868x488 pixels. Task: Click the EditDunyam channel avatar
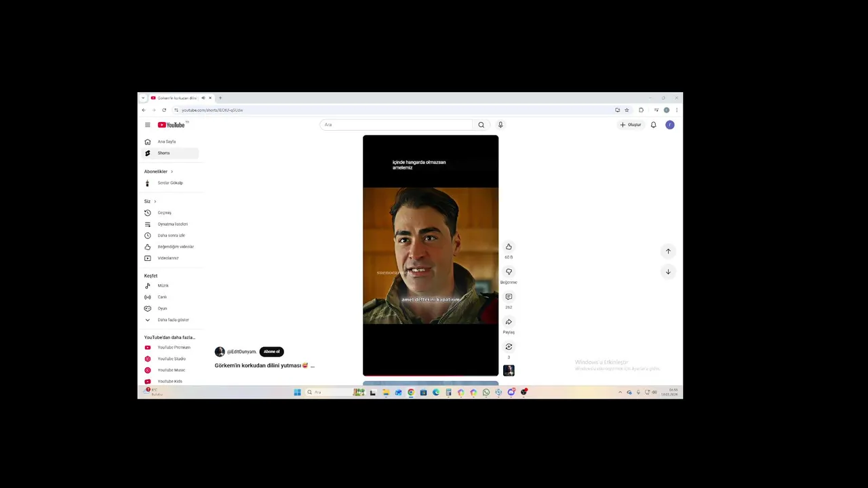(220, 352)
